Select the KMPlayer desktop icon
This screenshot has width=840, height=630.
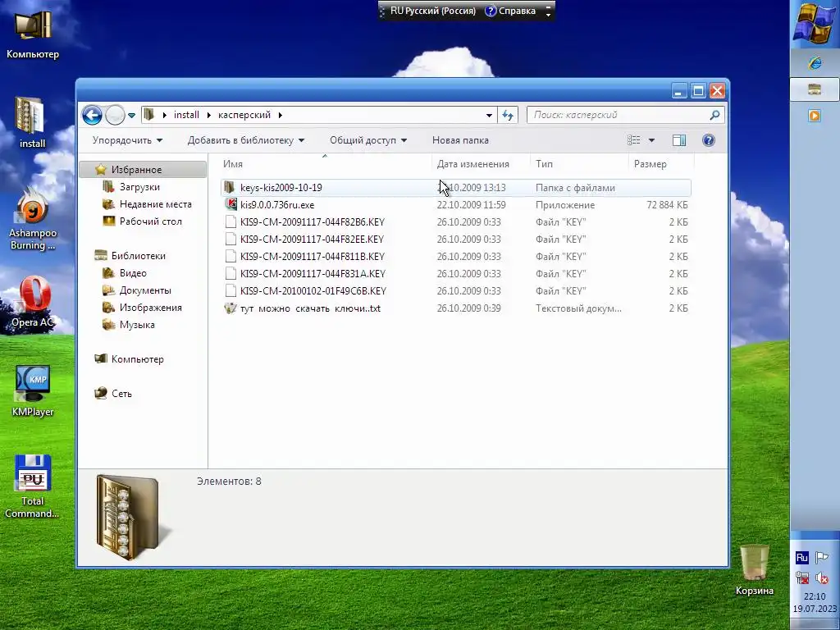[x=33, y=390]
